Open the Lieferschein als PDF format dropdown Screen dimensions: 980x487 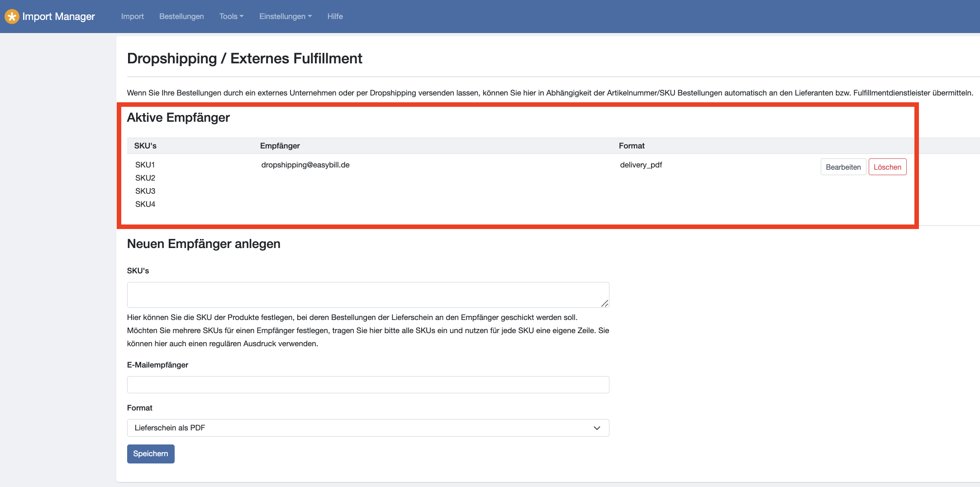coord(367,428)
